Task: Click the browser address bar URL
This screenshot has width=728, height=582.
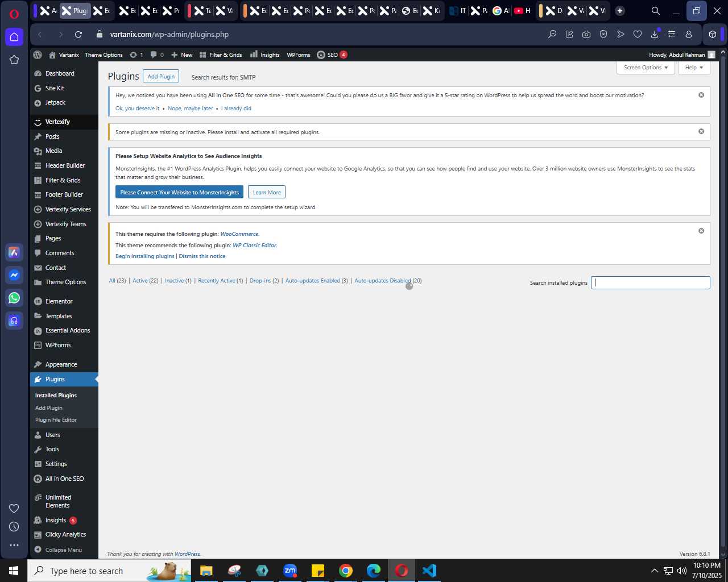Action: click(x=169, y=35)
